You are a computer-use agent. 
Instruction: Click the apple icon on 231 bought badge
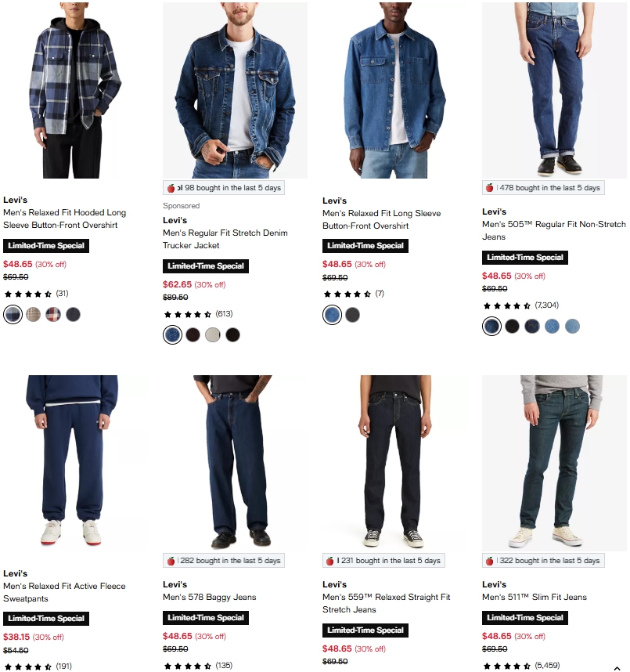329,561
